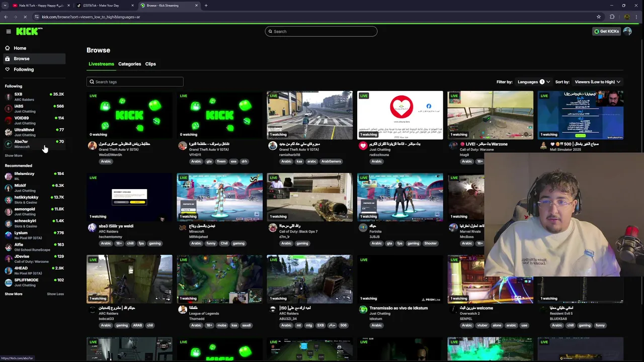Switch to the Hala Al Turk YouTube tab
The image size is (644, 362).
tap(41, 6)
